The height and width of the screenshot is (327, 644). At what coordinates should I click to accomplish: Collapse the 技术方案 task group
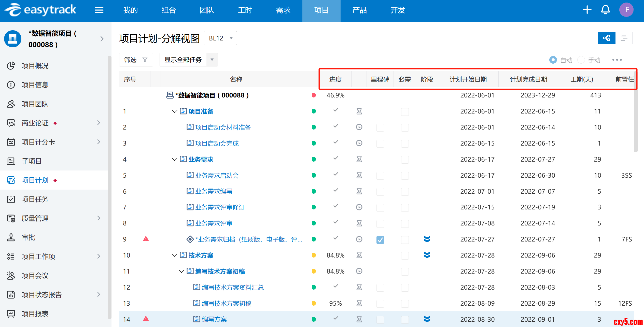coord(174,255)
